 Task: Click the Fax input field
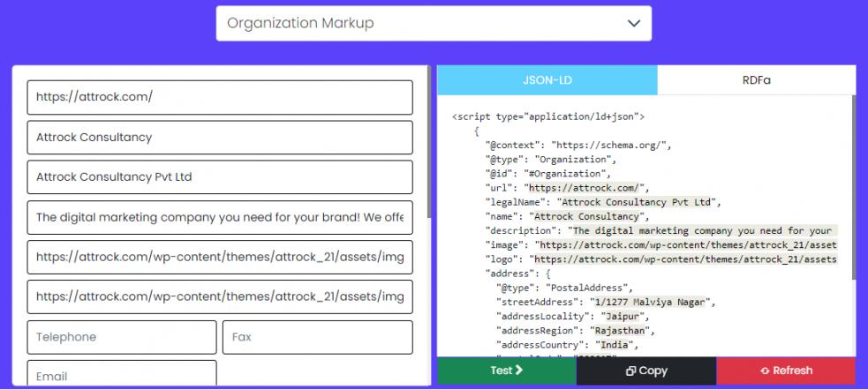pyautogui.click(x=318, y=337)
